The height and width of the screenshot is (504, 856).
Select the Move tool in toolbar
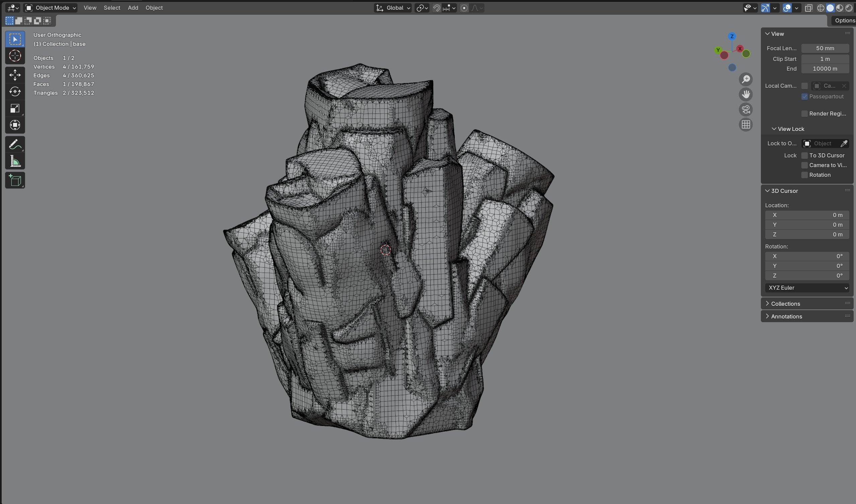[x=15, y=75]
